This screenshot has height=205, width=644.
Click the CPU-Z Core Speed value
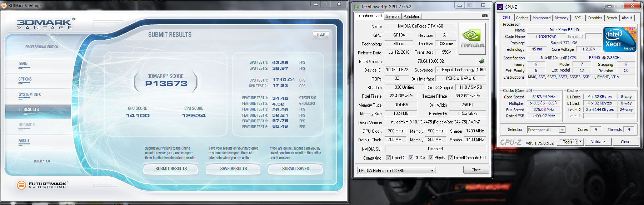click(x=544, y=97)
